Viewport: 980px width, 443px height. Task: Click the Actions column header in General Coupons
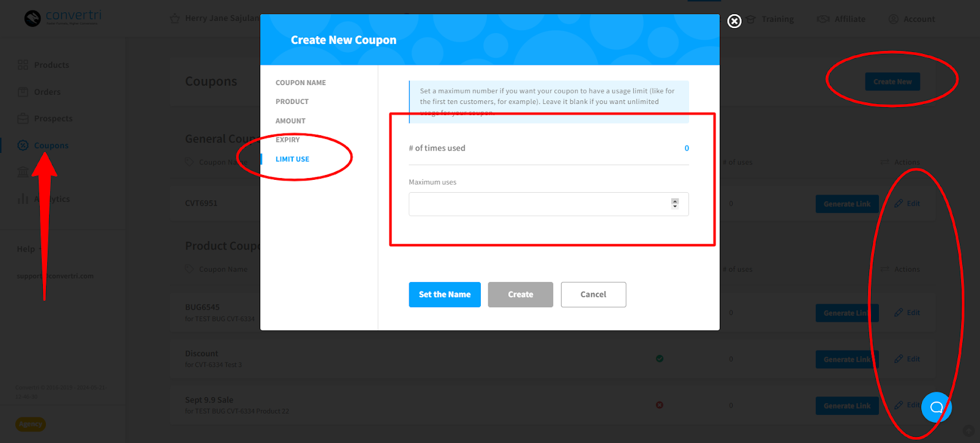[x=907, y=162]
